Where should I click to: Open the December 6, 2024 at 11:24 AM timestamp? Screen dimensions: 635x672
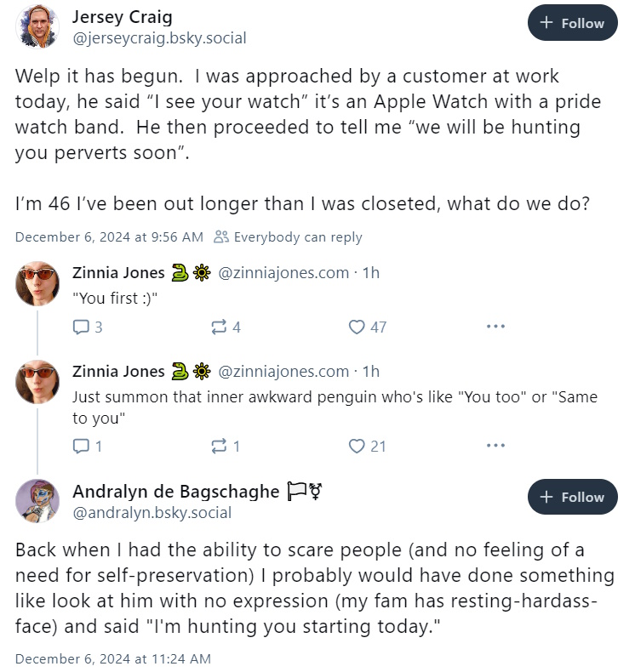click(x=113, y=658)
